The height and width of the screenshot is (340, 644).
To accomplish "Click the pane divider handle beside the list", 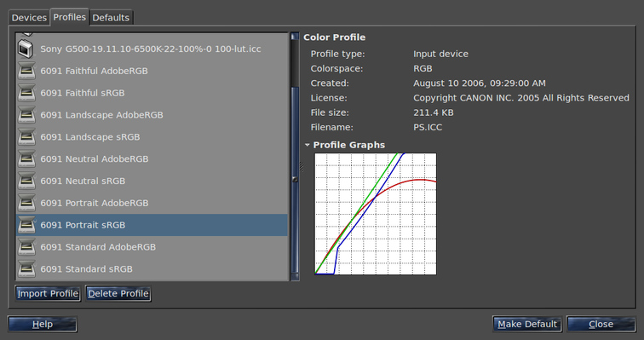I will click(302, 167).
